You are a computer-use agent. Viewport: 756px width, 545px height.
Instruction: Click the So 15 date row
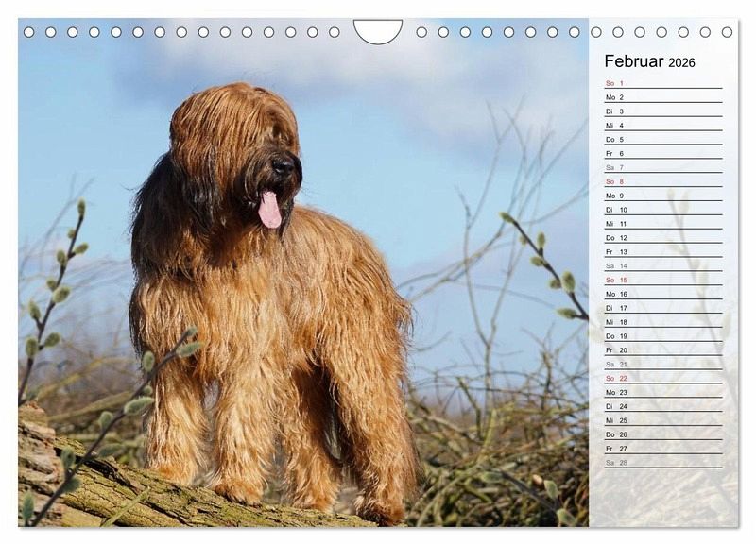tap(662, 280)
